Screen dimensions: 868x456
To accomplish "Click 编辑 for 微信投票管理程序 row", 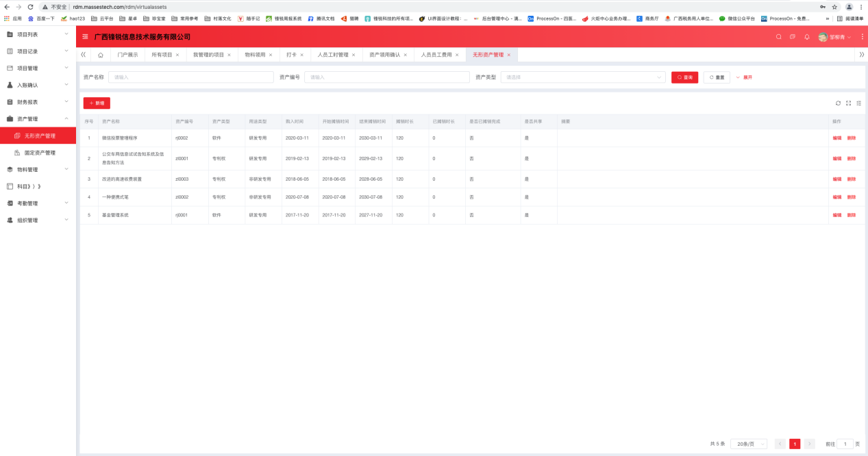I will click(x=837, y=138).
